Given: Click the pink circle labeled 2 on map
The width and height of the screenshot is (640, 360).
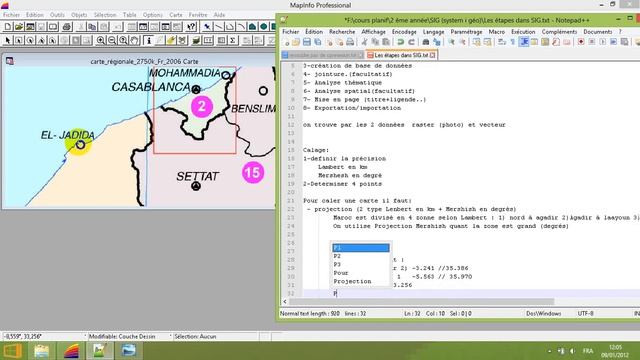Looking at the screenshot, I should [202, 107].
